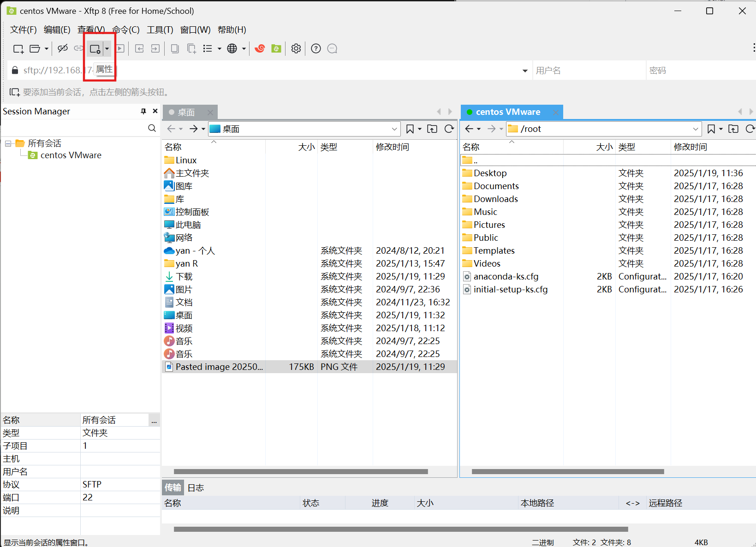Image resolution: width=756 pixels, height=547 pixels.
Task: Click the remote pane horizontal scrollbar
Action: [568, 471]
